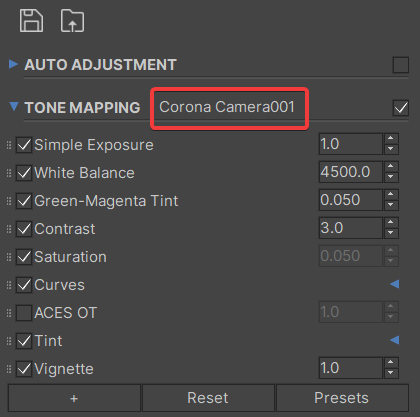Image resolution: width=420 pixels, height=417 pixels.
Task: Click the plus button to add operator
Action: point(74,398)
